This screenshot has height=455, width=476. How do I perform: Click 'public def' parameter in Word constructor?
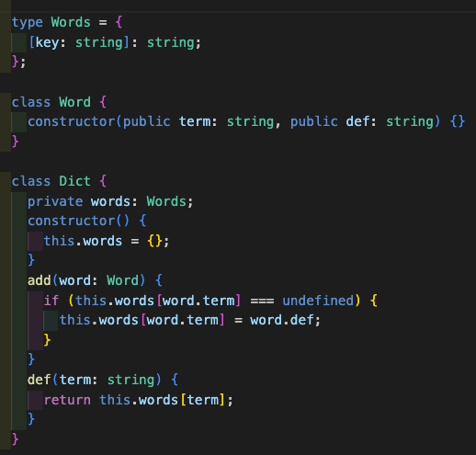333,122
